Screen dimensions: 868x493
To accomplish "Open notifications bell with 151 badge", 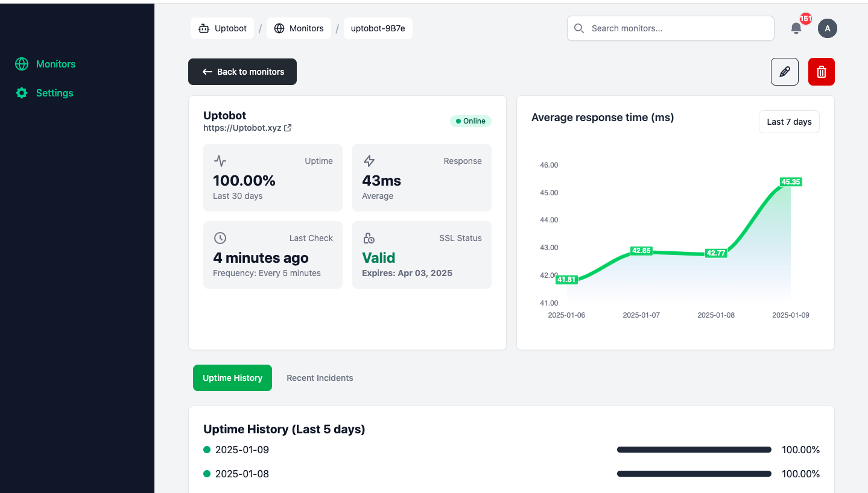I will coord(796,28).
